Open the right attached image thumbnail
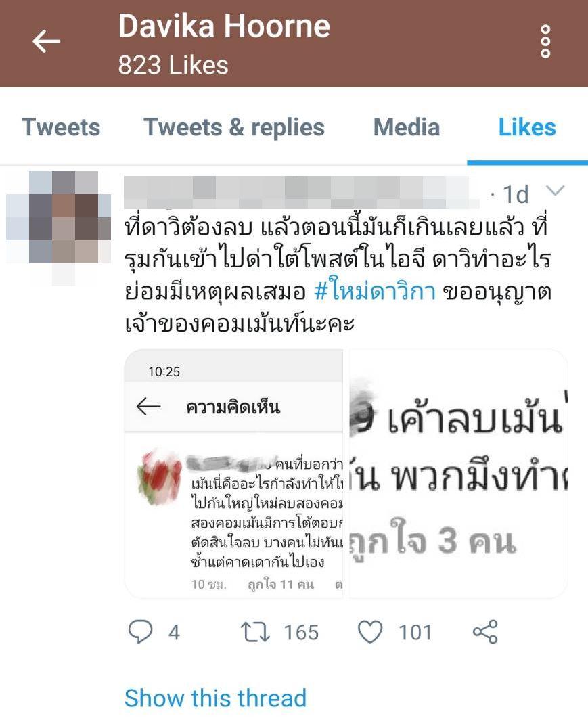Viewport: 588px width, 722px height. tap(459, 474)
